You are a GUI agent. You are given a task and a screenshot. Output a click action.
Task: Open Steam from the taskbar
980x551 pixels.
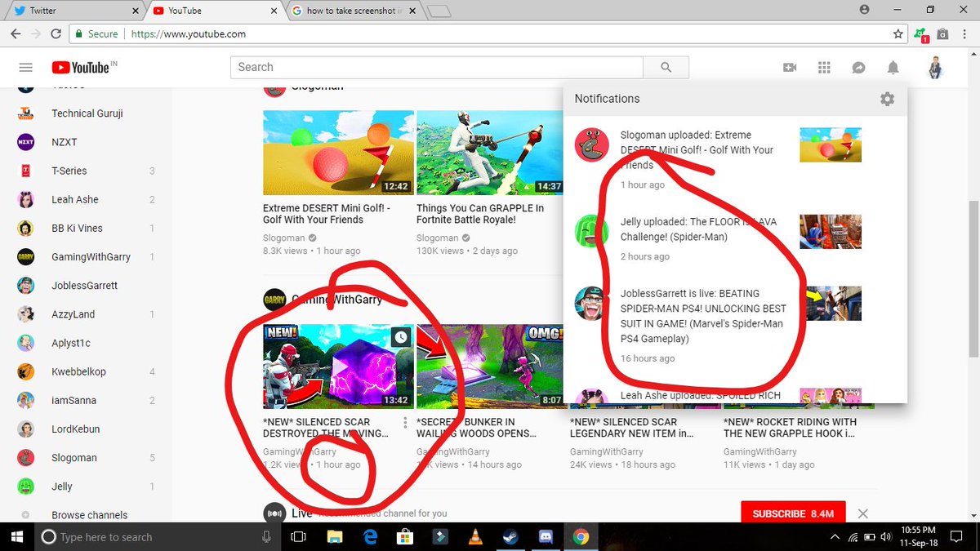(510, 536)
